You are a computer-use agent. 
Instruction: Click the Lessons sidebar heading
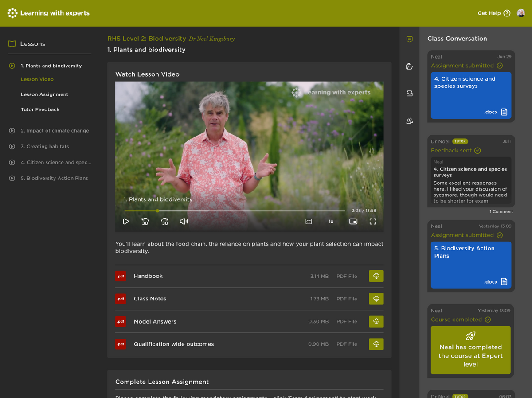(x=32, y=44)
